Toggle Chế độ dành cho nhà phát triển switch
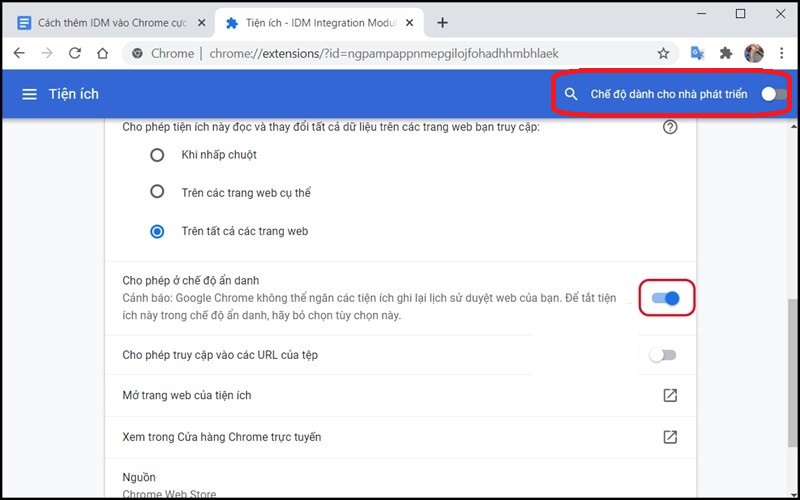This screenshot has width=800, height=500. pyautogui.click(x=773, y=94)
